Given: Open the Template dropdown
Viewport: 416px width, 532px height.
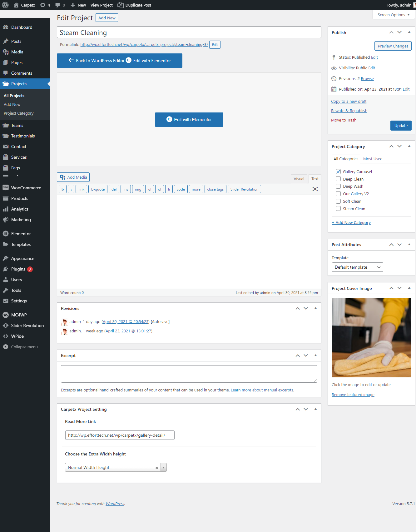Looking at the screenshot, I should (357, 267).
